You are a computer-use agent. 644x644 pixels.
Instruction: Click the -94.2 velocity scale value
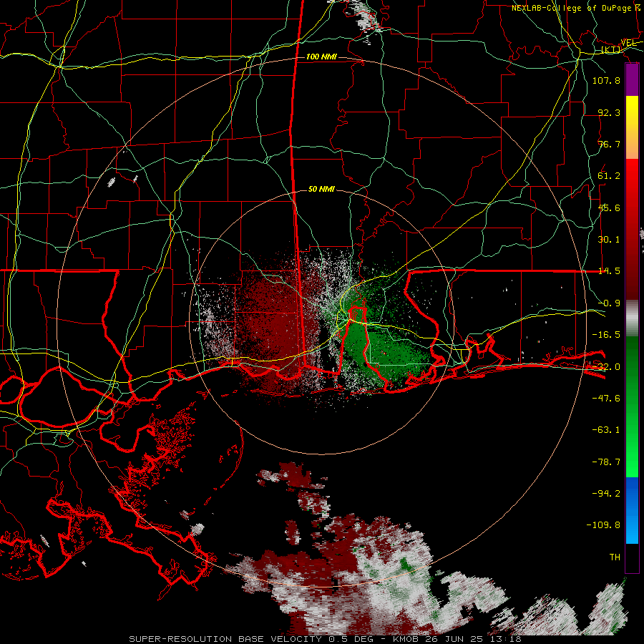tap(606, 494)
